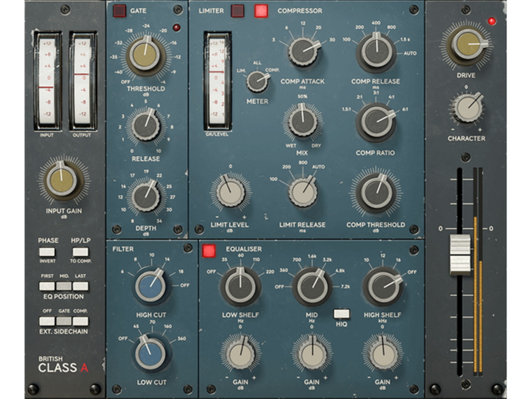Click the Meter selector knob
Image resolution: width=532 pixels, height=399 pixels.
coord(257,81)
